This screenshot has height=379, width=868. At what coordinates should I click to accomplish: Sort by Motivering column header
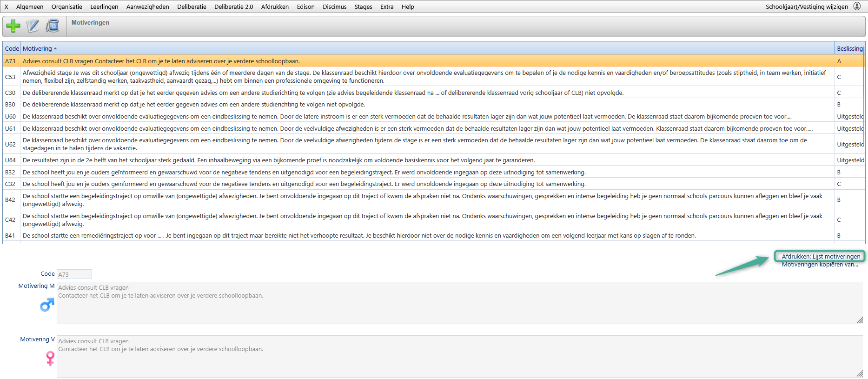coord(38,49)
